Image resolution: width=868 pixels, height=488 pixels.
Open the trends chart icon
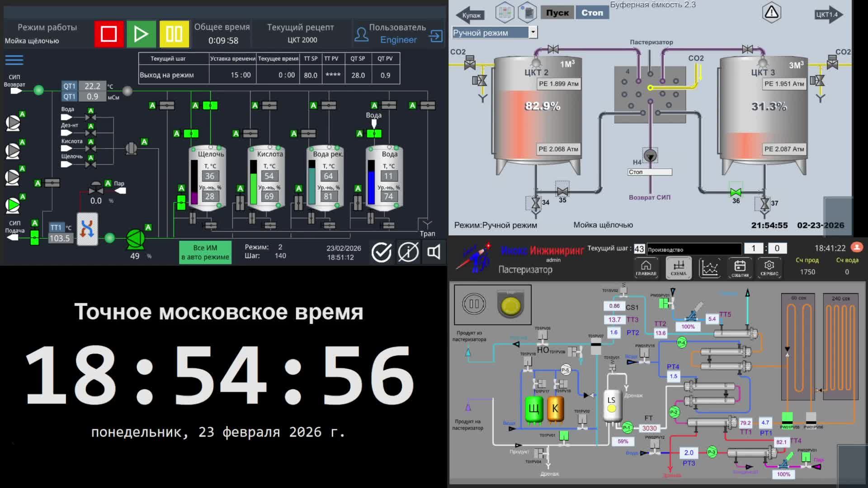coord(709,268)
